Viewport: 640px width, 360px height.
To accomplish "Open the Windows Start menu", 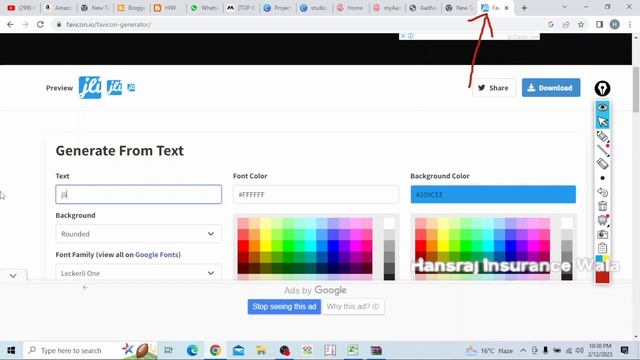I will click(x=11, y=350).
